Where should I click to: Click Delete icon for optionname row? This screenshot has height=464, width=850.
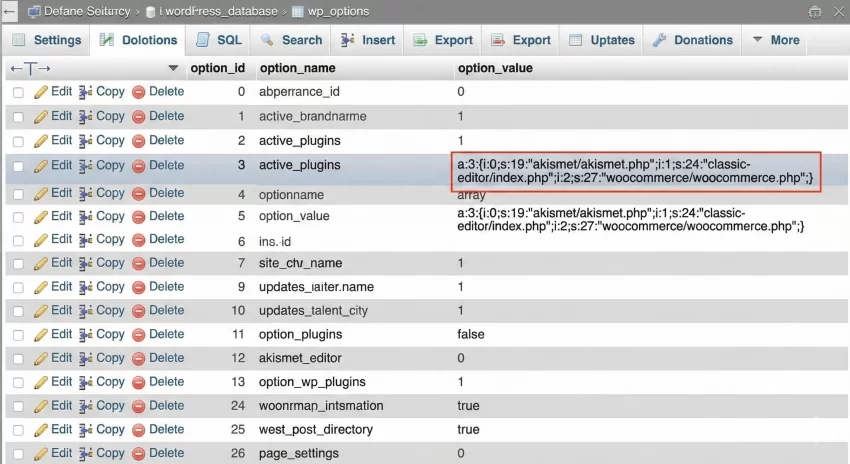click(x=139, y=194)
